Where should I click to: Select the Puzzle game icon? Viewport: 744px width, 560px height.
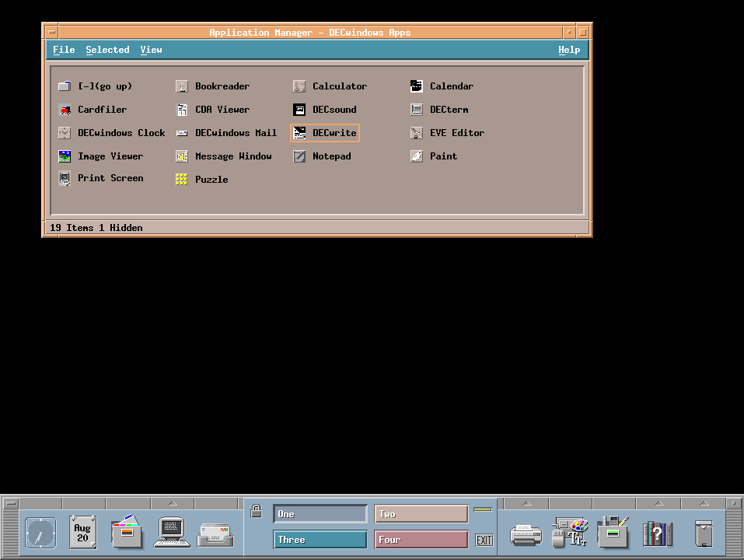tap(182, 180)
